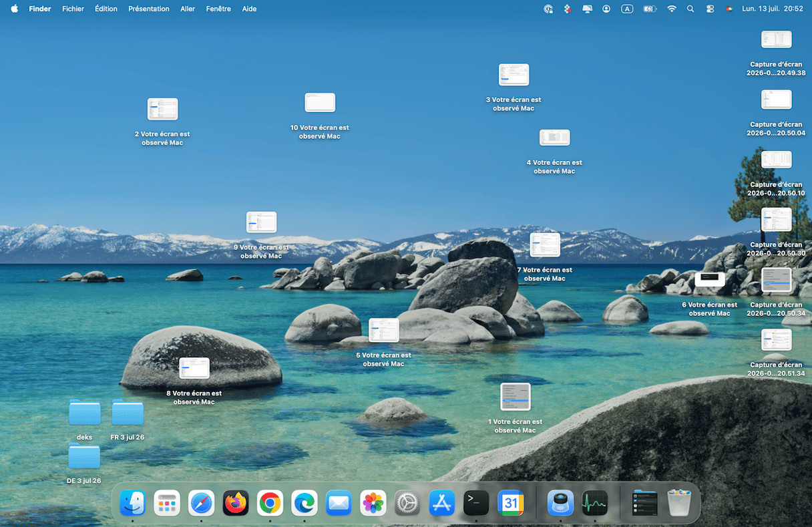Open the Présentation menu
Image resolution: width=812 pixels, height=527 pixels.
(149, 9)
